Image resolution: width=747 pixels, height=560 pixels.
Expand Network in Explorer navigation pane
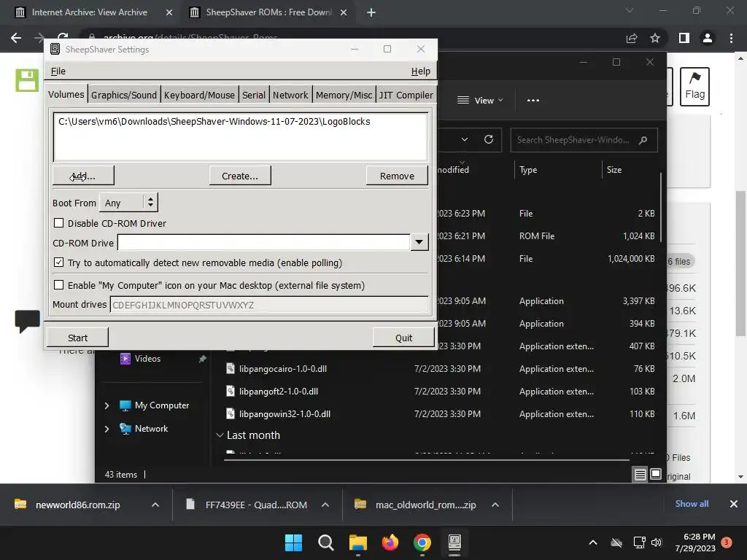107,429
